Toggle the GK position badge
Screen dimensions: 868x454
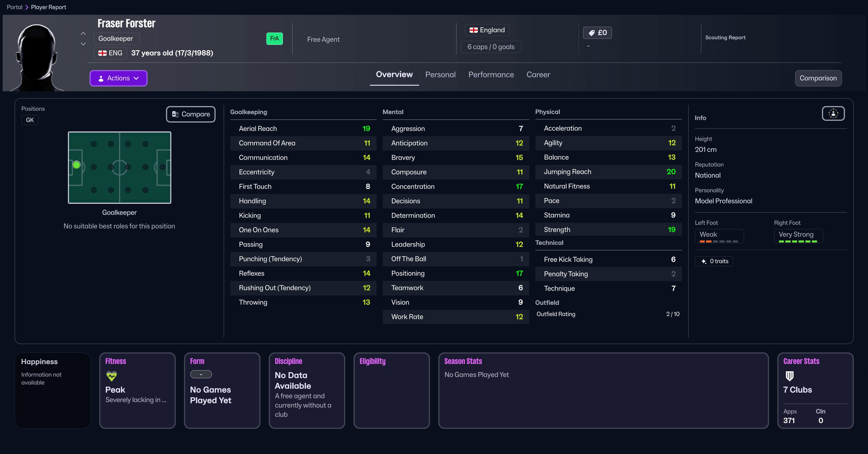30,120
